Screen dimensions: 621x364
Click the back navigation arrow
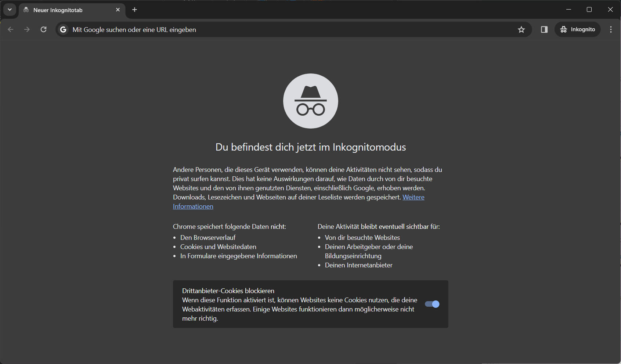(x=11, y=29)
